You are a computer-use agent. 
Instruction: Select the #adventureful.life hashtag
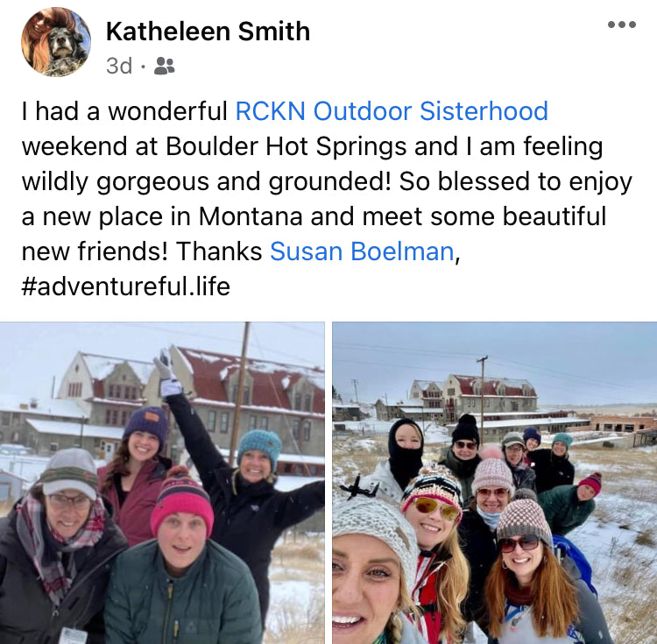(125, 287)
